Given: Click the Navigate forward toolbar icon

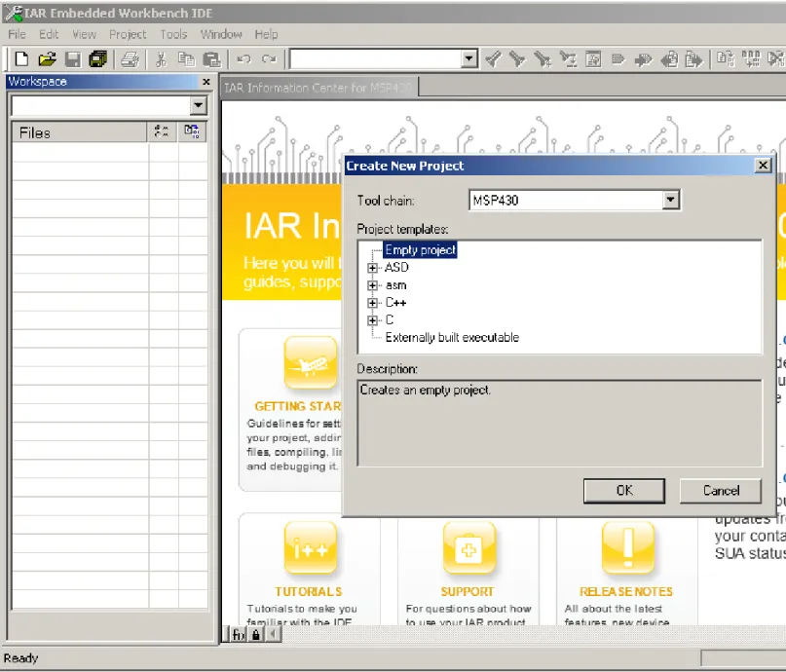Looking at the screenshot, I should coord(694,59).
